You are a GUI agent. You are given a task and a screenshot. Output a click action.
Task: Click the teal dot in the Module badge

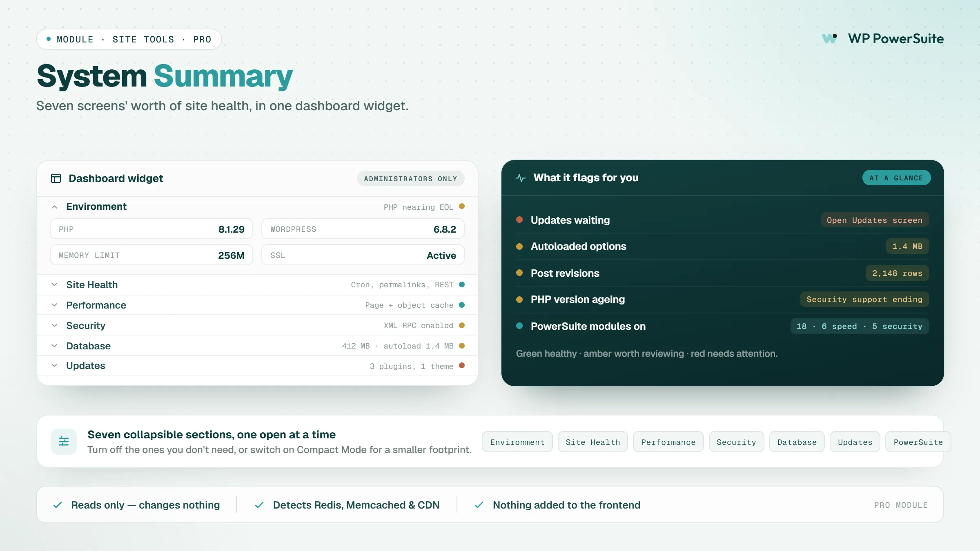coord(49,39)
